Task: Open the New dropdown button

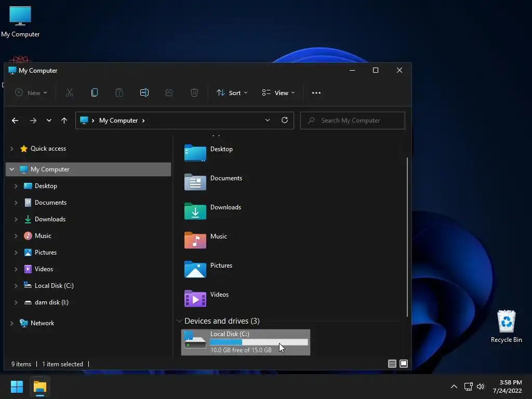Action: (x=31, y=92)
